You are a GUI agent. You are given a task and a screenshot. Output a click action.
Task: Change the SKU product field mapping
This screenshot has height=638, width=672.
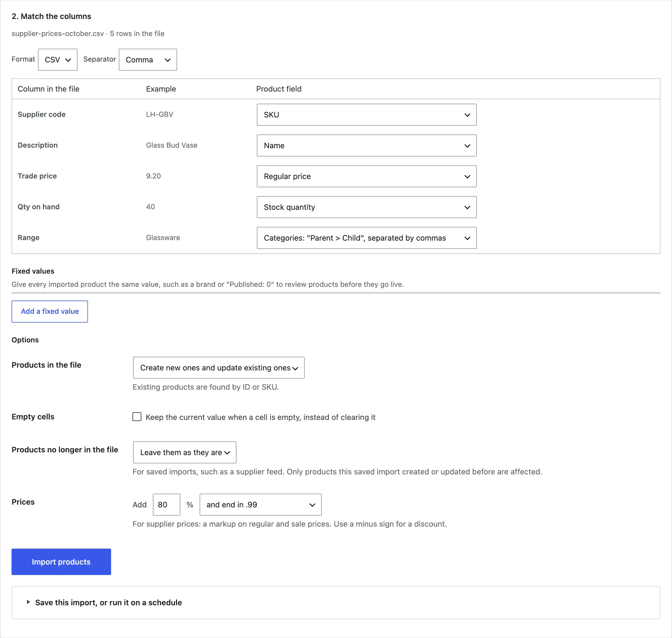coord(366,115)
